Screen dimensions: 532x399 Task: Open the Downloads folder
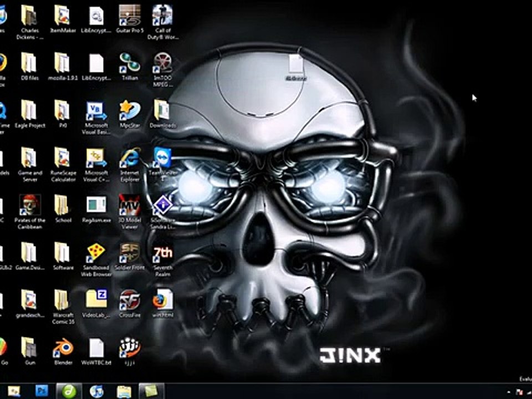point(162,114)
